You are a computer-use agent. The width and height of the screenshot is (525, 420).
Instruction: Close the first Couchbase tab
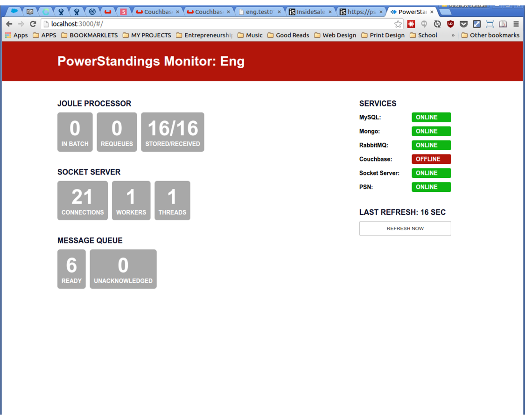coord(177,12)
